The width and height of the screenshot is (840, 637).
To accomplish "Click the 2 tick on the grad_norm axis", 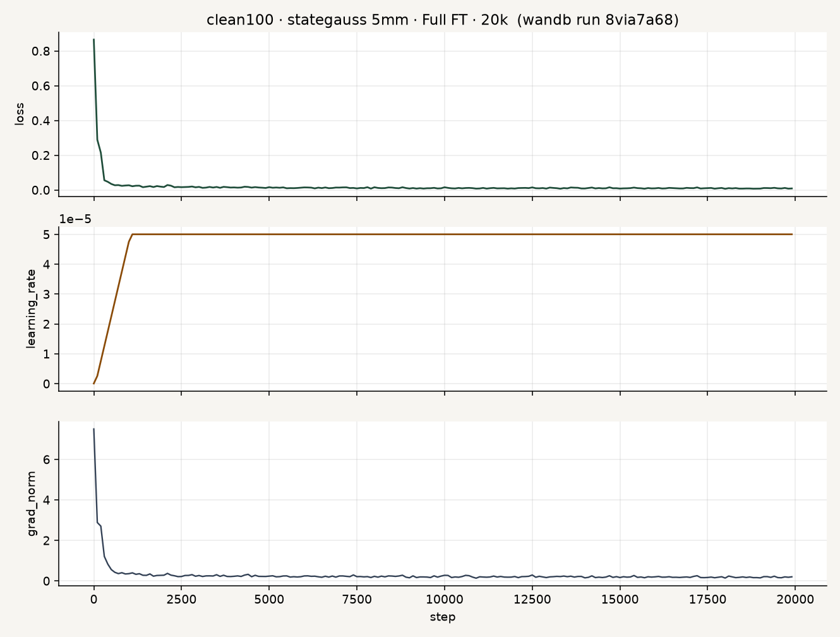I will pos(47,540).
